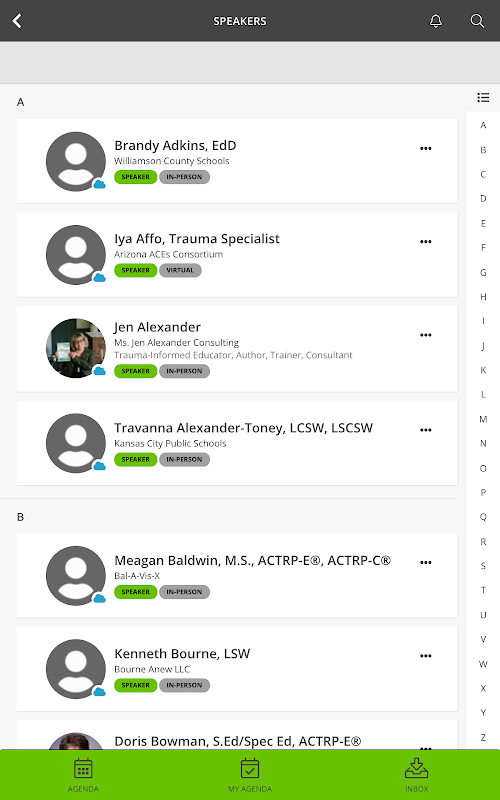Jump to letter M in index

[x=483, y=419]
